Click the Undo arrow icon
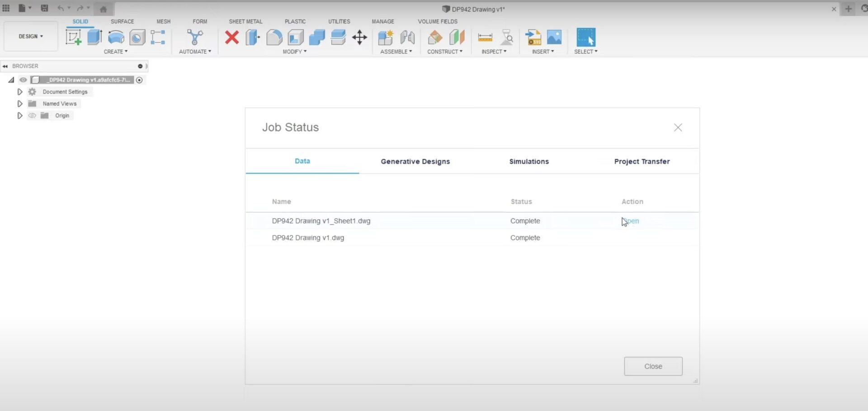The height and width of the screenshot is (411, 868). (61, 8)
